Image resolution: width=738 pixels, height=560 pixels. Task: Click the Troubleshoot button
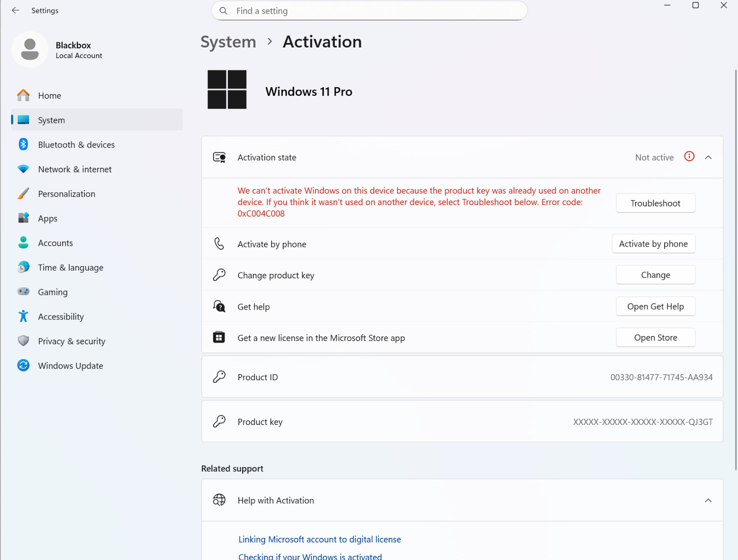pos(655,203)
